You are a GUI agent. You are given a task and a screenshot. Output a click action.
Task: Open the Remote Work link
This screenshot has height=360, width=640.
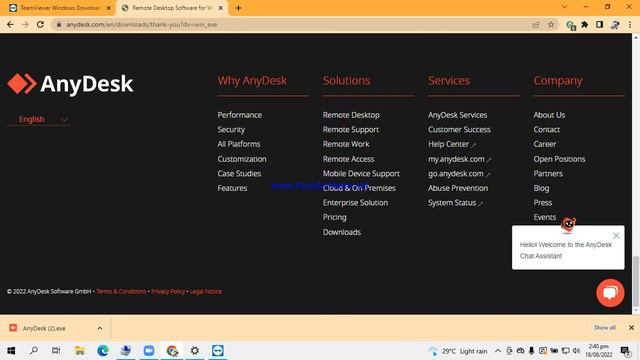point(346,144)
